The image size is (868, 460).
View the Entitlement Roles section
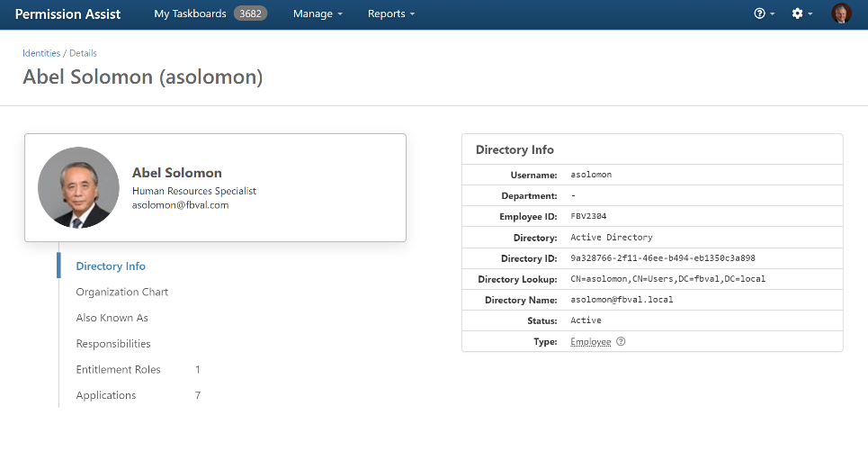click(x=119, y=370)
